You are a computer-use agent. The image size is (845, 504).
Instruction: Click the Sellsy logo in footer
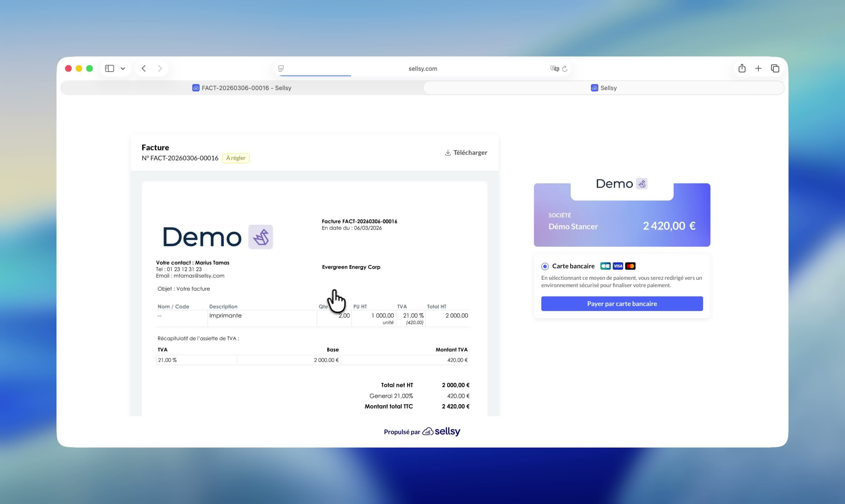point(441,431)
